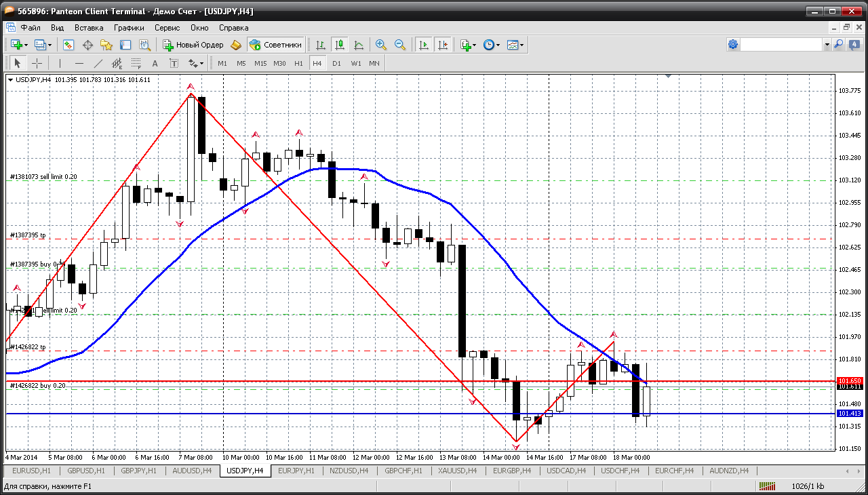Image resolution: width=868 pixels, height=495 pixels.
Task: Select the Fibonacci retracement tool
Action: point(136,63)
